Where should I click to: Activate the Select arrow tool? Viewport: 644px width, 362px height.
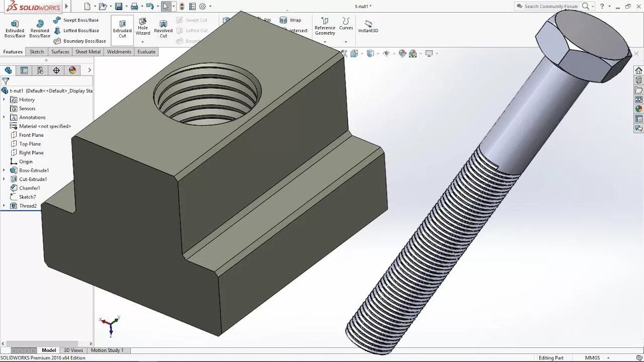166,7
